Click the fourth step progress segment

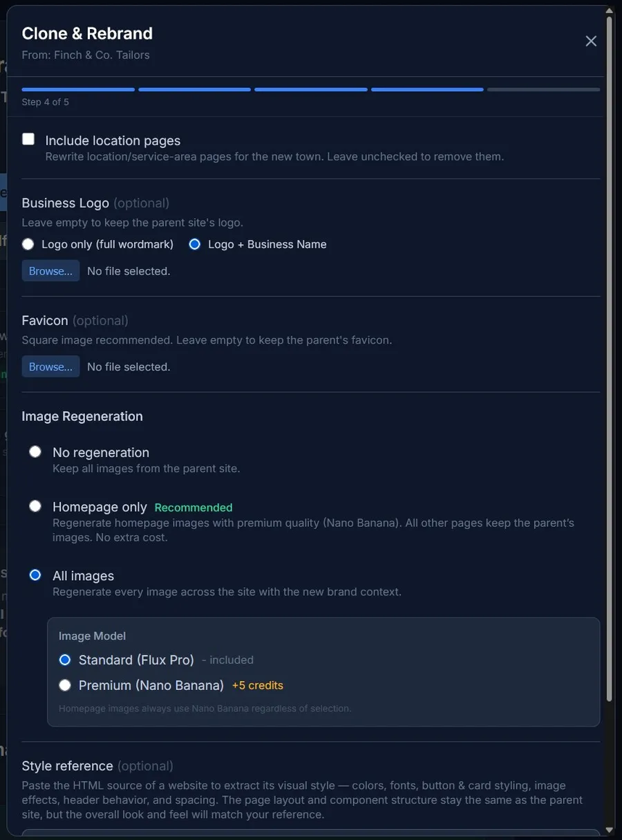[x=427, y=89]
